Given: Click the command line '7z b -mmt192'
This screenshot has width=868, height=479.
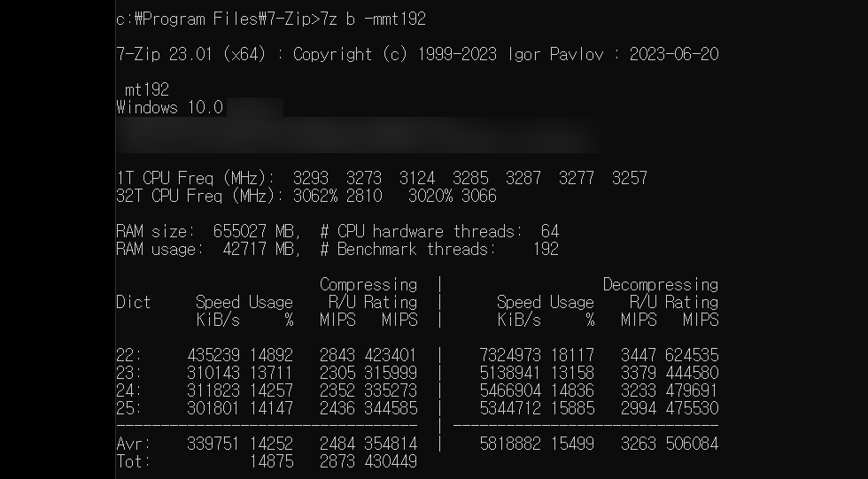Looking at the screenshot, I should click(374, 19).
